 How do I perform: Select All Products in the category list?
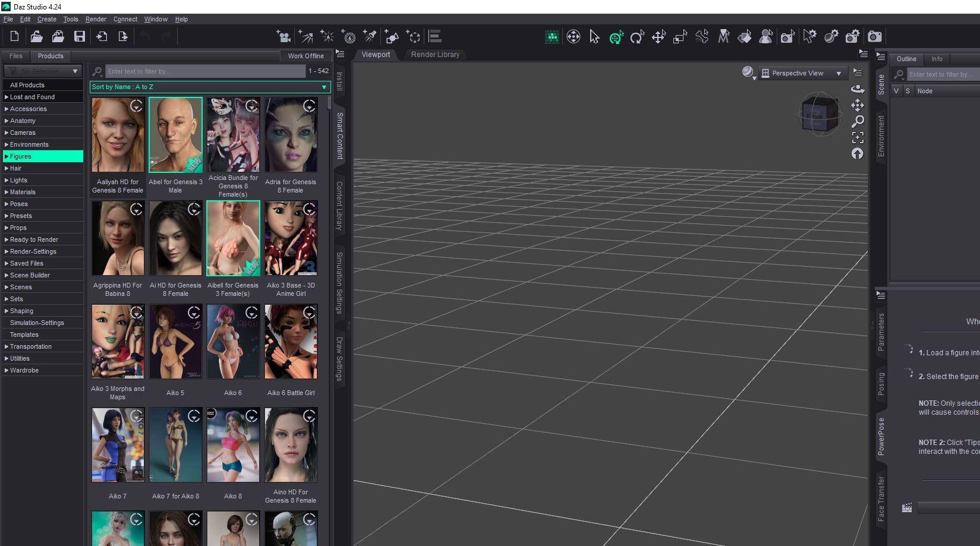pyautogui.click(x=43, y=85)
